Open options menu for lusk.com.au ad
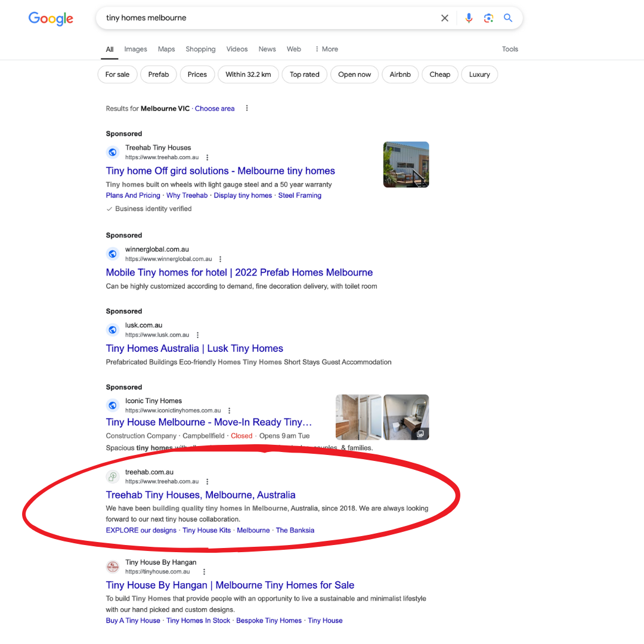The height and width of the screenshot is (644, 644). pyautogui.click(x=197, y=335)
